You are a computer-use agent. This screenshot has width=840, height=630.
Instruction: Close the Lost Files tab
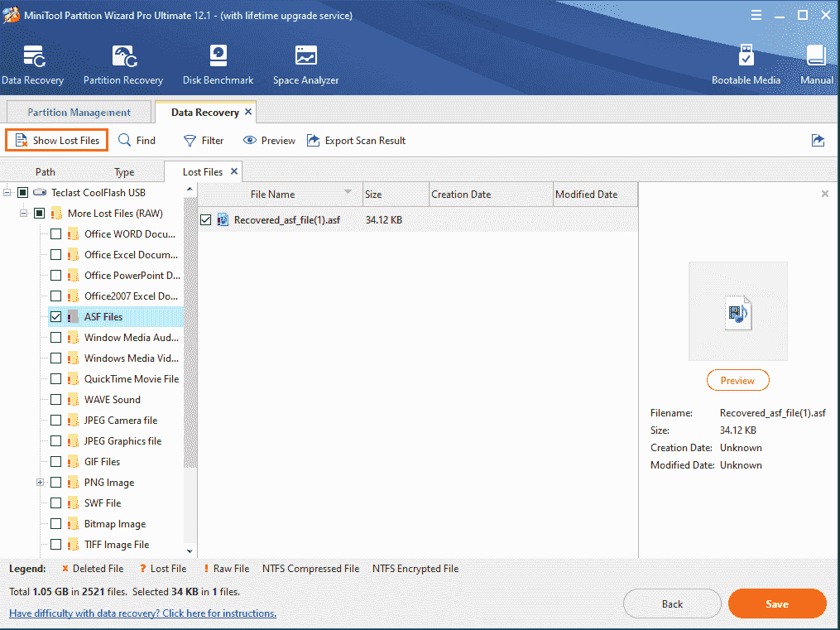[234, 171]
